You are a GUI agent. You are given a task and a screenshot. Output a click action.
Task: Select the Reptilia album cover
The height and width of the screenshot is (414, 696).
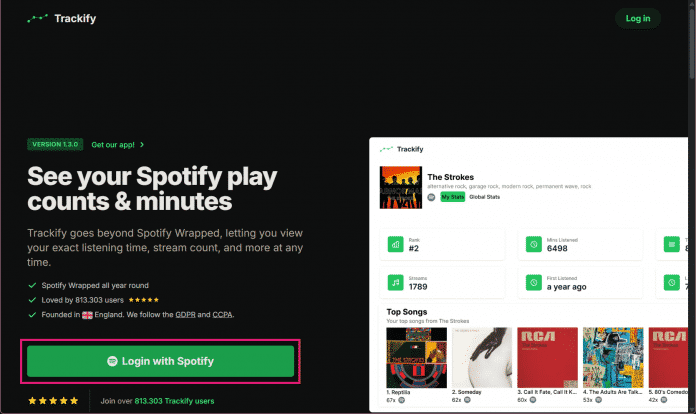[415, 356]
